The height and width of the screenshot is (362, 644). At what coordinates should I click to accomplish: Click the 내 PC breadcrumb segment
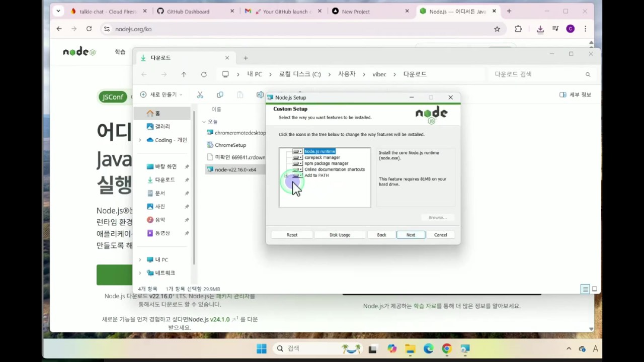pos(255,74)
